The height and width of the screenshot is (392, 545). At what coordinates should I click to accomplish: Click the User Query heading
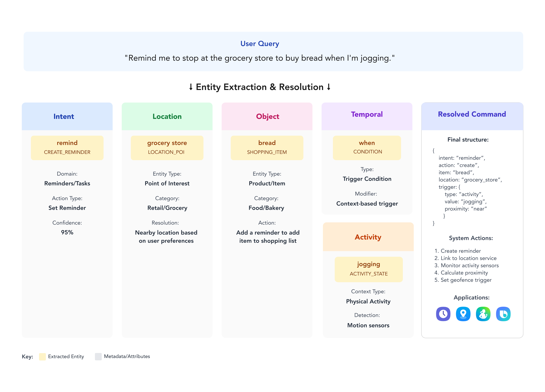pos(260,44)
